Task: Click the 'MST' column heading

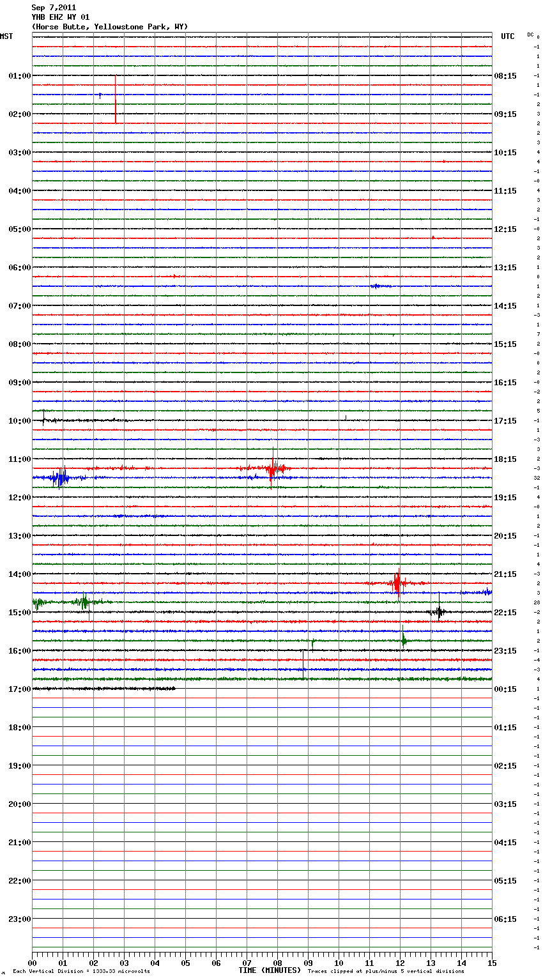Action: tap(6, 36)
